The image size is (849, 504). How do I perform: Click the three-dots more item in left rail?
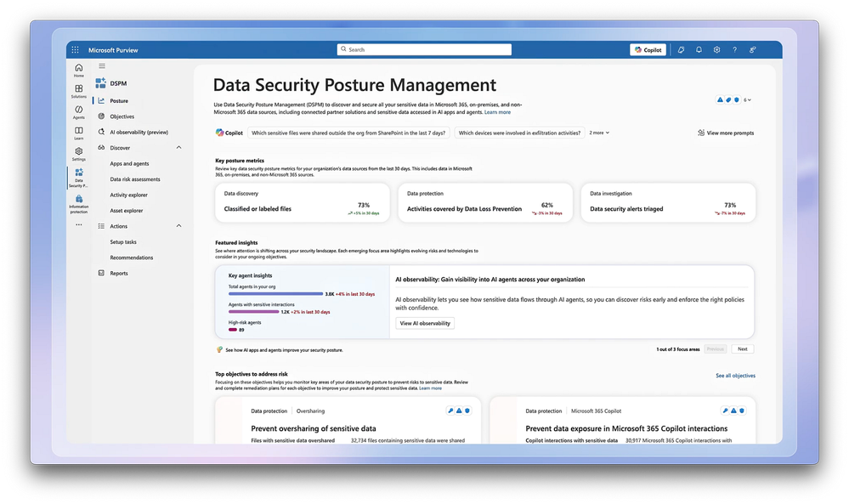[x=78, y=224]
